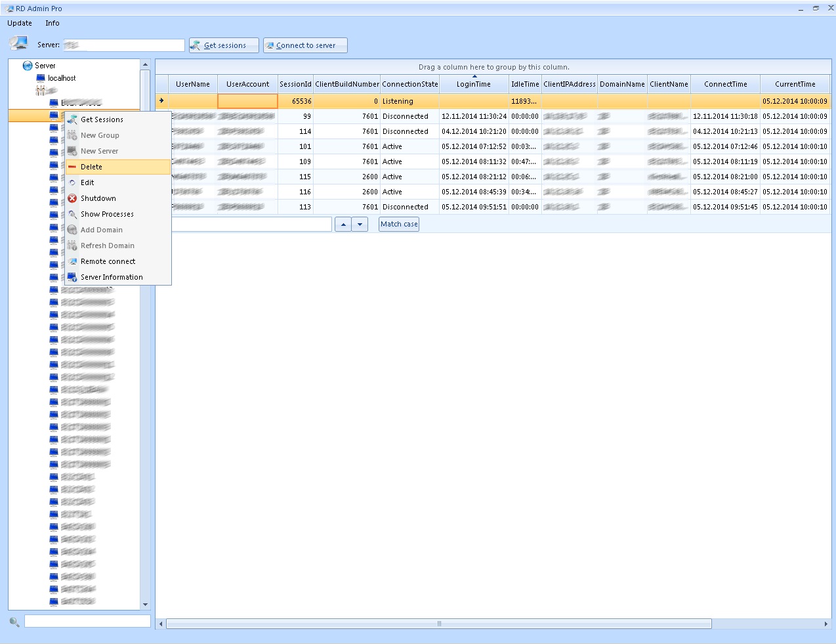
Task: Select the Server root tree node
Action: (45, 66)
